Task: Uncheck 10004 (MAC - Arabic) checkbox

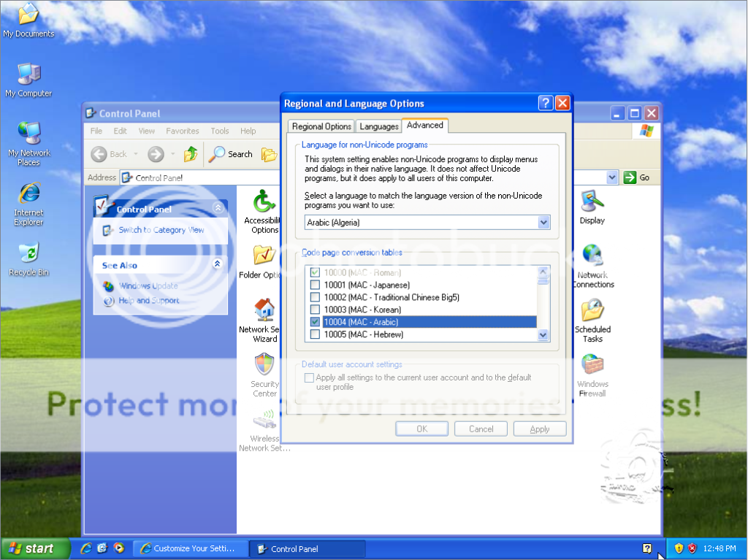Action: (x=315, y=322)
